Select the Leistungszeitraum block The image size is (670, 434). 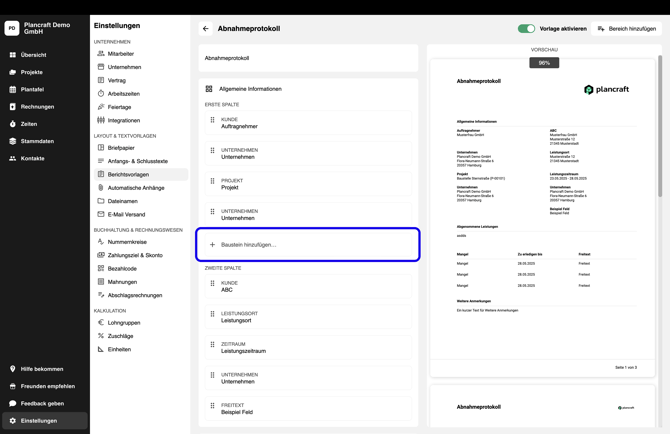click(x=308, y=347)
